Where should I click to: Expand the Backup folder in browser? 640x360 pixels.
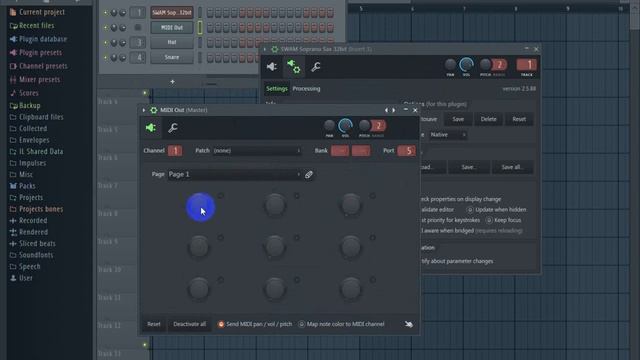(25, 106)
